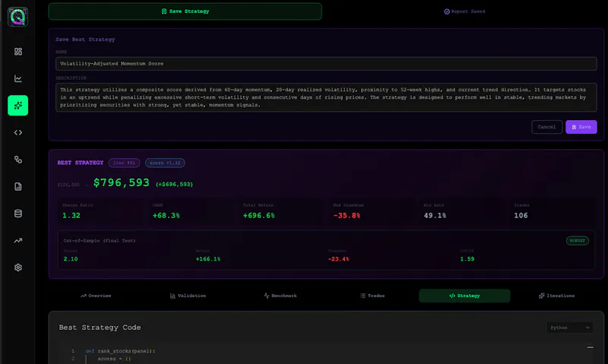
Task: Click the CAGR value +68.3%
Action: point(166,216)
